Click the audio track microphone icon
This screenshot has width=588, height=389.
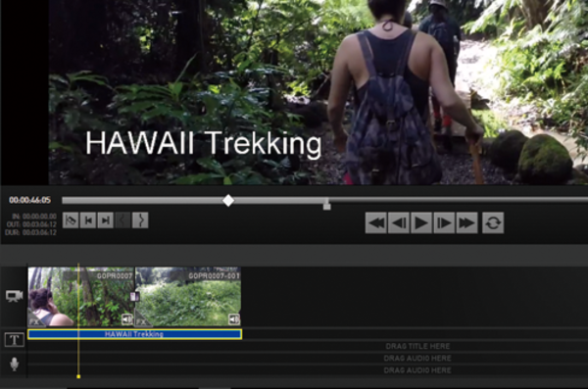15,364
